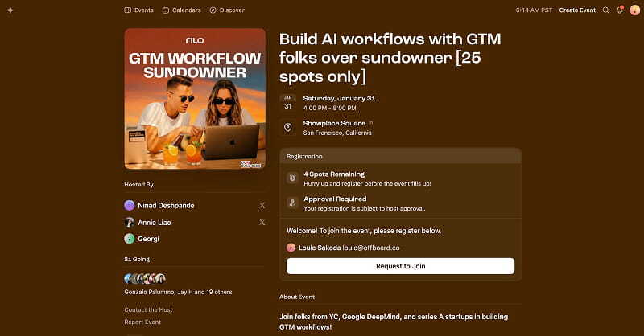Click the Request to Join button
644x336 pixels.
tap(400, 266)
